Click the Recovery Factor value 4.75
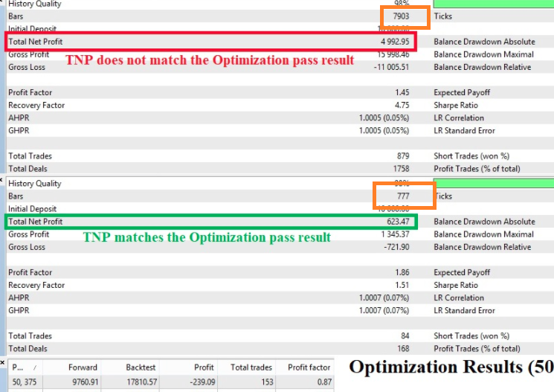The height and width of the screenshot is (392, 554). click(402, 106)
